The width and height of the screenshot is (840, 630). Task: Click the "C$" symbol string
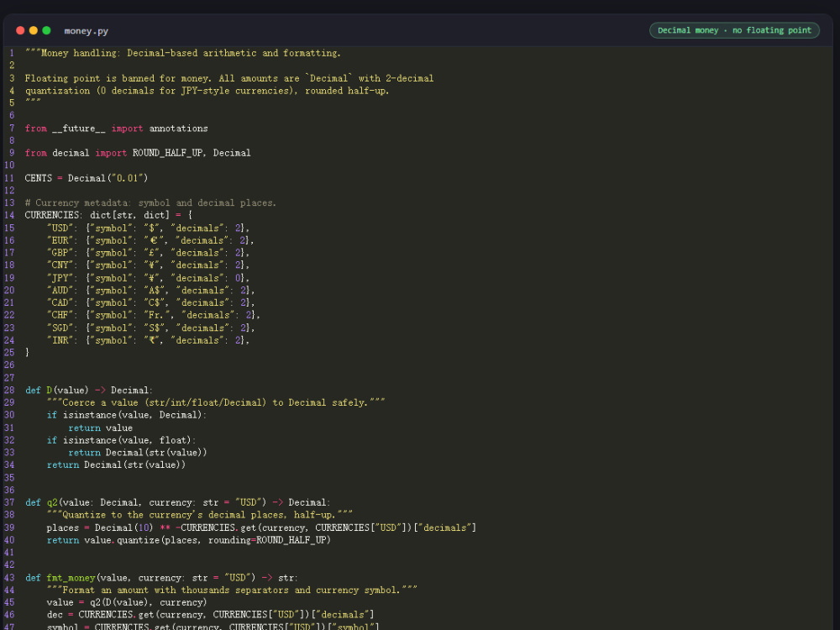pyautogui.click(x=154, y=302)
